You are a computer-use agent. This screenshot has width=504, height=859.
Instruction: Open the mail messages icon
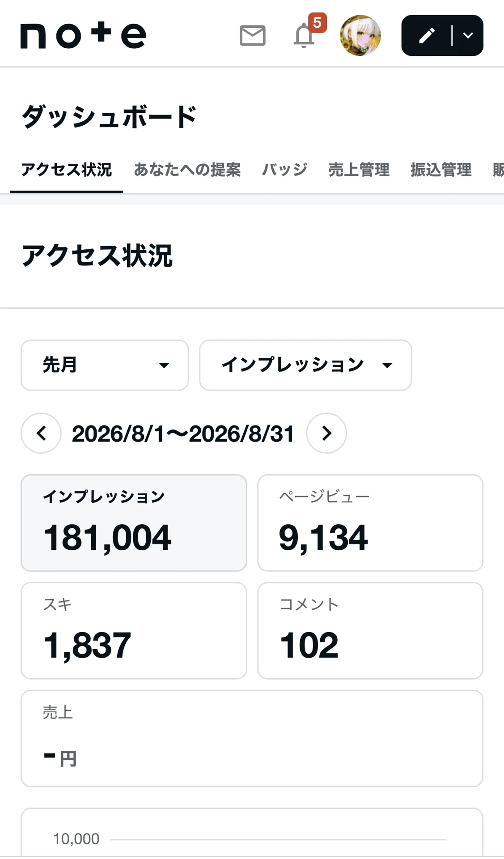tap(253, 35)
